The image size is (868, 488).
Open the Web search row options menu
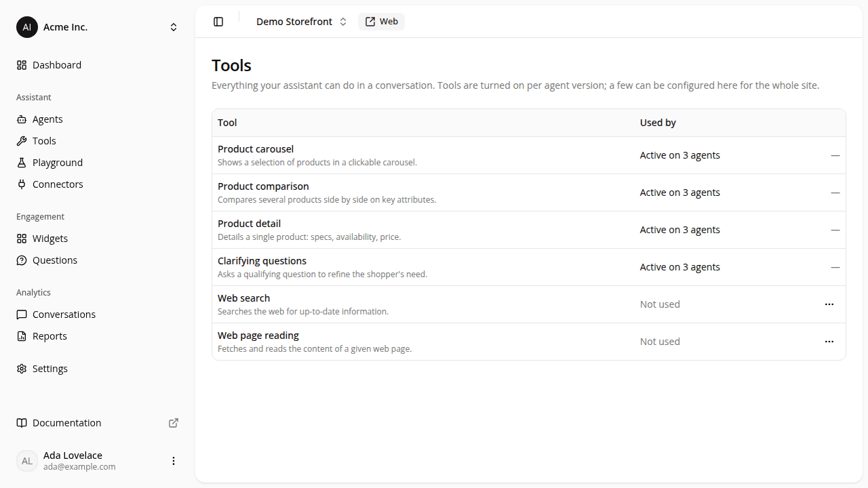pos(829,304)
